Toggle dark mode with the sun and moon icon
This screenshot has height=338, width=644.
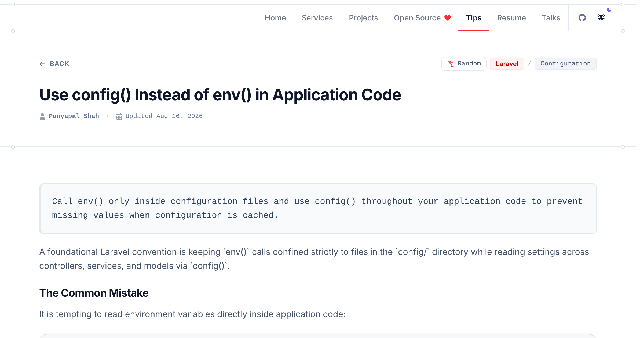pyautogui.click(x=601, y=18)
